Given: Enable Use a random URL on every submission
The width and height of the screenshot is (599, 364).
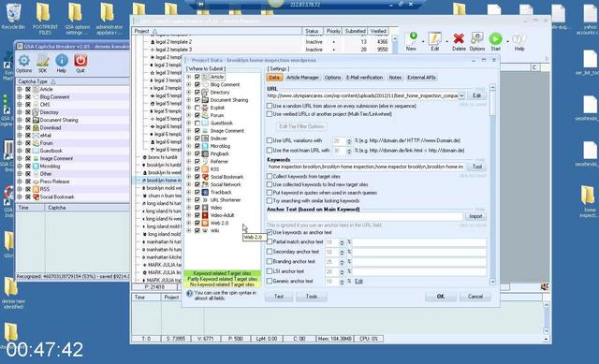Looking at the screenshot, I should tap(270, 106).
